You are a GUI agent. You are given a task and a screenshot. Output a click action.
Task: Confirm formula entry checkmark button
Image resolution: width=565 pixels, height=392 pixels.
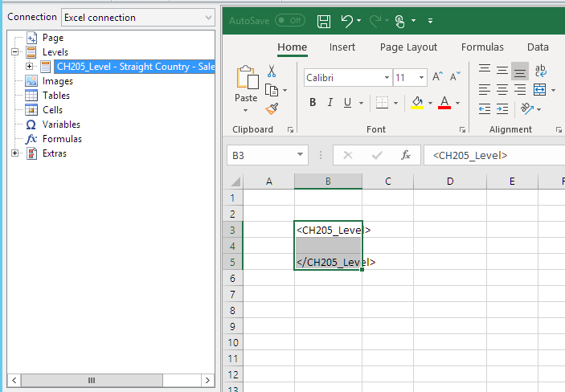pyautogui.click(x=377, y=155)
